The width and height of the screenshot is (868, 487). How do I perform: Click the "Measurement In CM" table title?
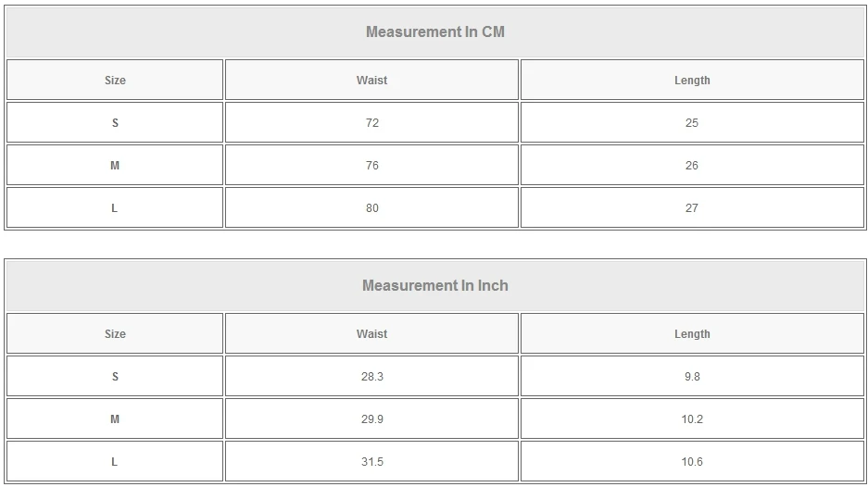pyautogui.click(x=434, y=31)
